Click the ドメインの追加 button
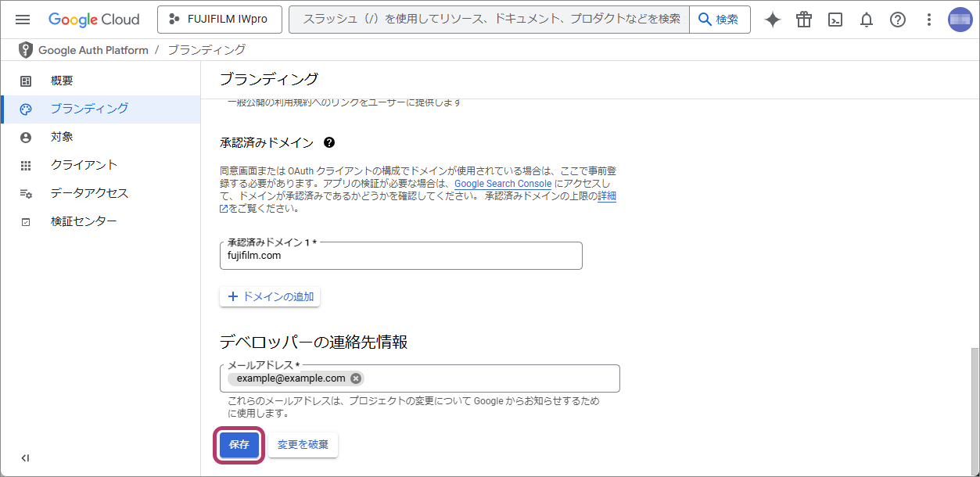 270,297
